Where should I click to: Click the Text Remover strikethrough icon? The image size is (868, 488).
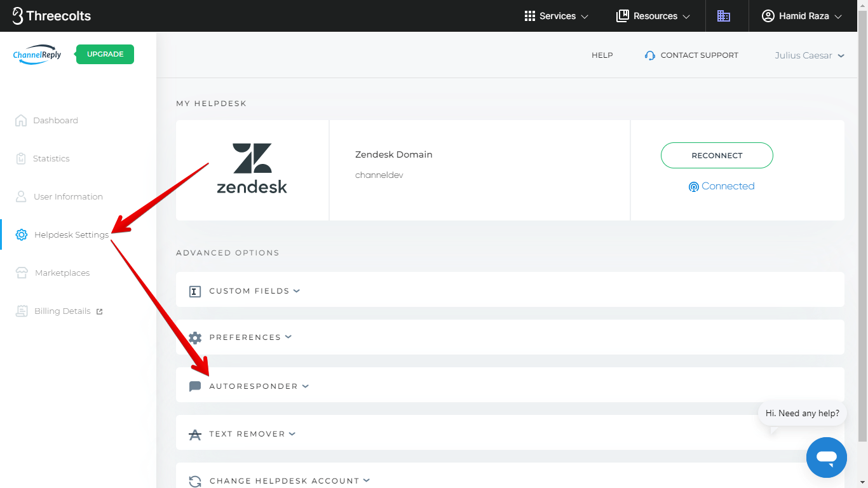tap(195, 435)
